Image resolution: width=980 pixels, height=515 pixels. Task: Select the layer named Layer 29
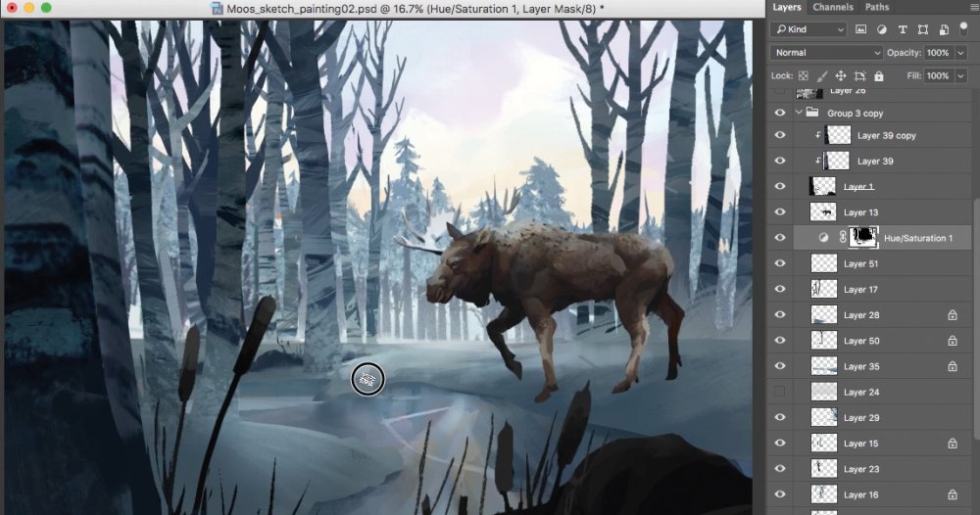[x=861, y=418]
